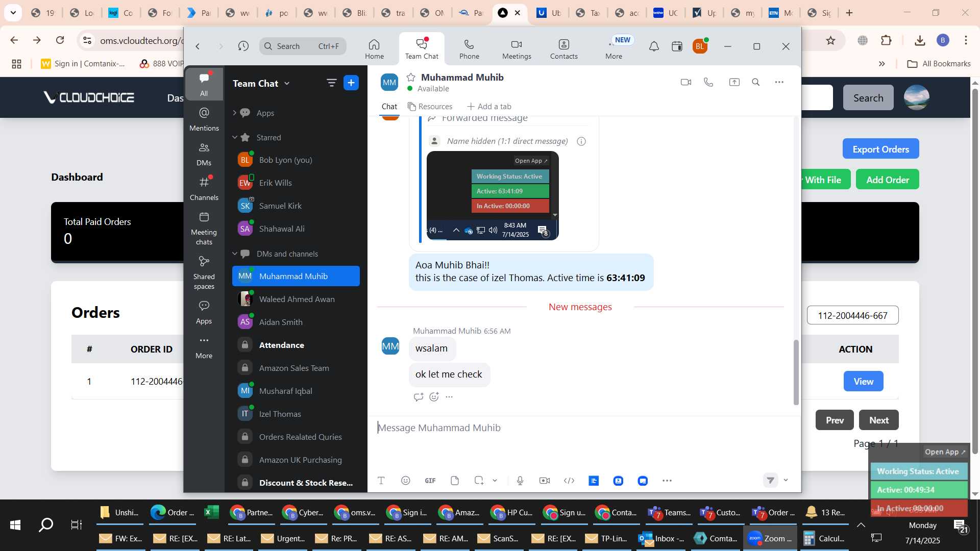This screenshot has height=551, width=980.
Task: Click the screenshot capture tool in composer
Action: [479, 481]
